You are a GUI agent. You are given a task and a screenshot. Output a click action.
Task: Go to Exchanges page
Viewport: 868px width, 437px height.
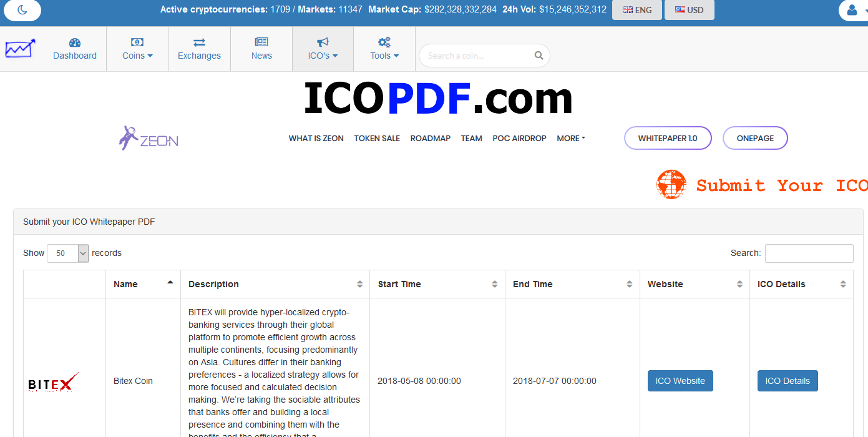[x=199, y=49]
